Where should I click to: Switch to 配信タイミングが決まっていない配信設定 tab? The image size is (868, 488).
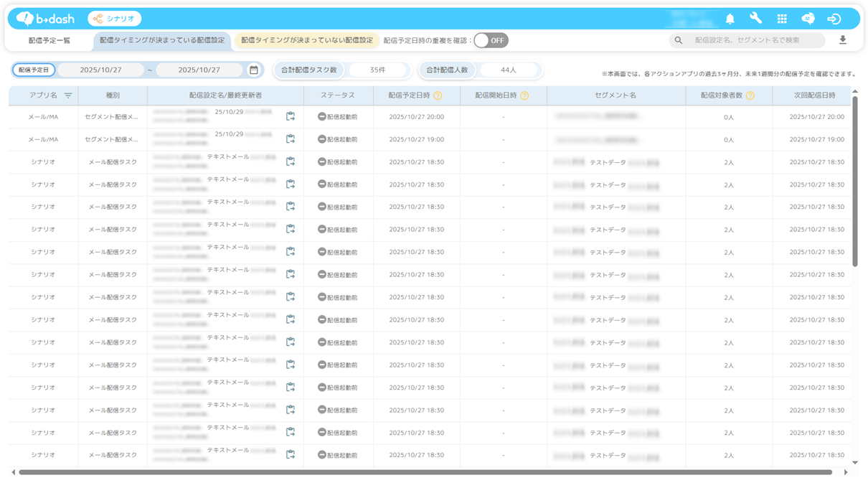tap(307, 40)
